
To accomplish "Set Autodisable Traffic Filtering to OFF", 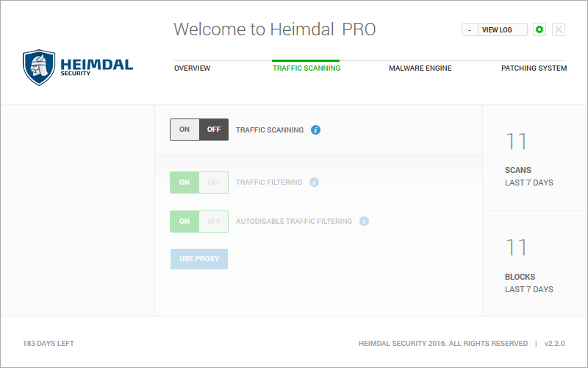I will [214, 222].
